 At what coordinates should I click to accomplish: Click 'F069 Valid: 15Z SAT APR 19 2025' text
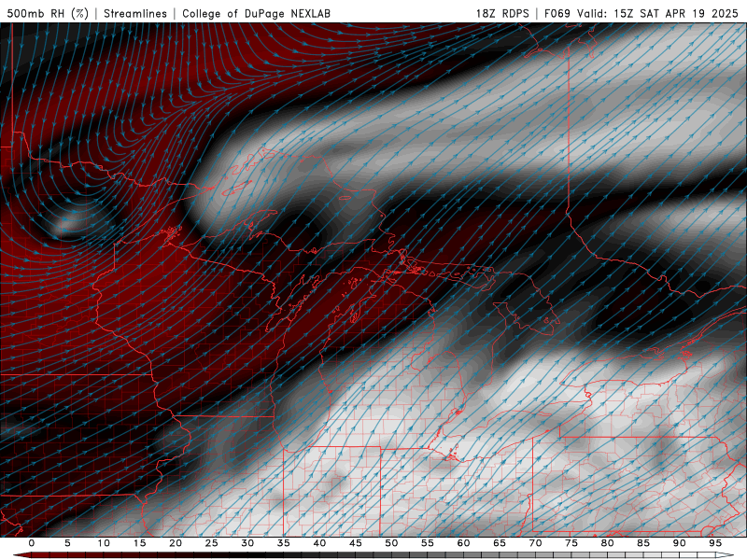pyautogui.click(x=641, y=13)
